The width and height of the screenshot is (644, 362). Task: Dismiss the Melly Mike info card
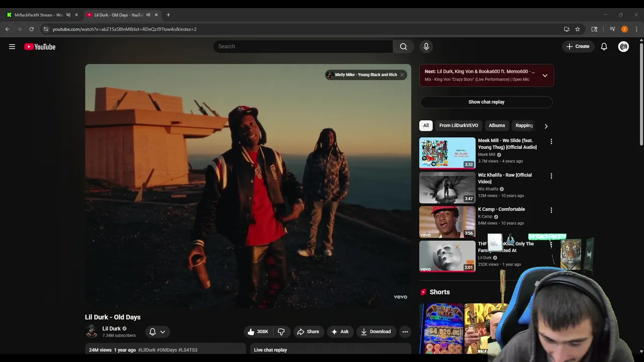tap(402, 75)
